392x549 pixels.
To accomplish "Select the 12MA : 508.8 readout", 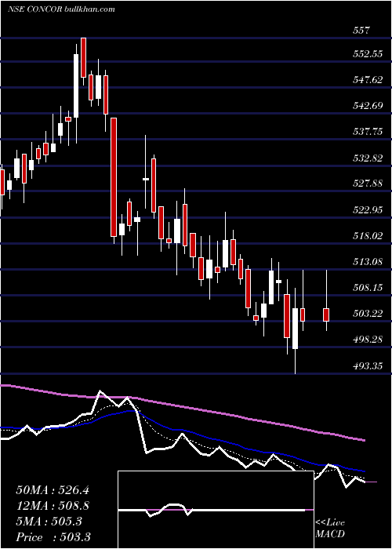I will 53,506.
